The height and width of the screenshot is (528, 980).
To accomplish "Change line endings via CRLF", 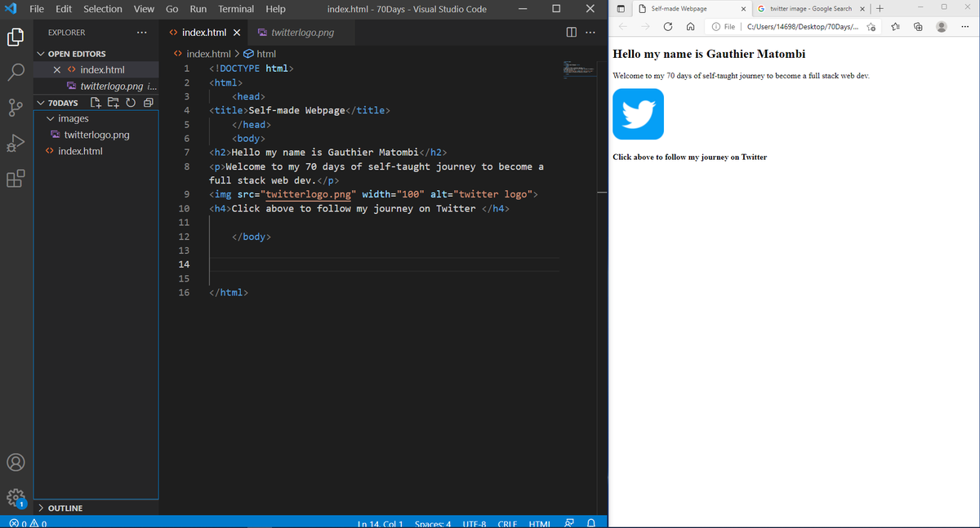I will 507,522.
